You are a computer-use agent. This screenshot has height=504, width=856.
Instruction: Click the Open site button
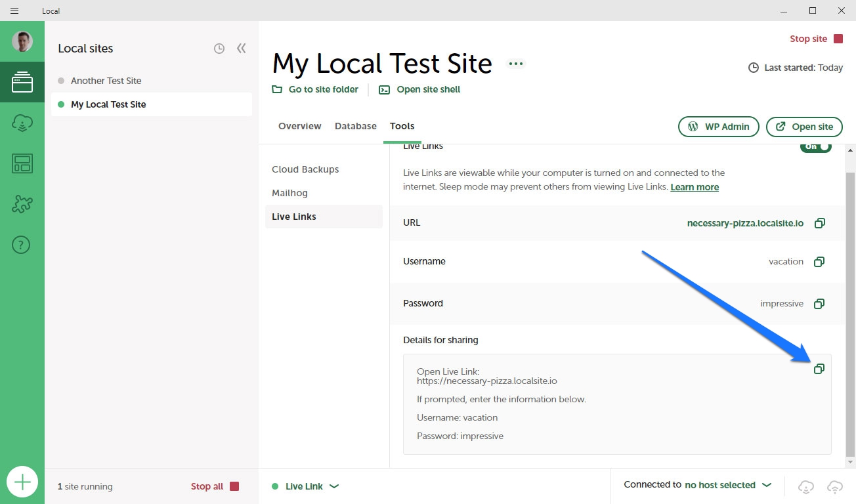(804, 127)
